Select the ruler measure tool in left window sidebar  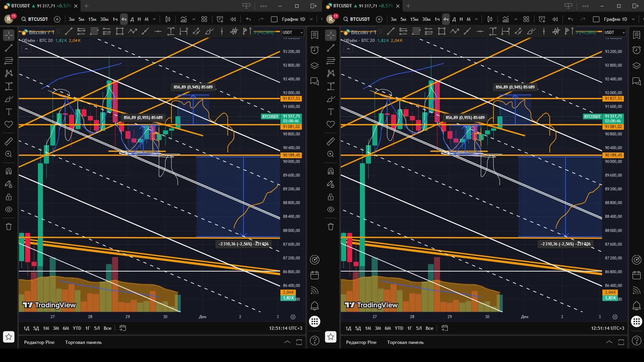click(9, 141)
